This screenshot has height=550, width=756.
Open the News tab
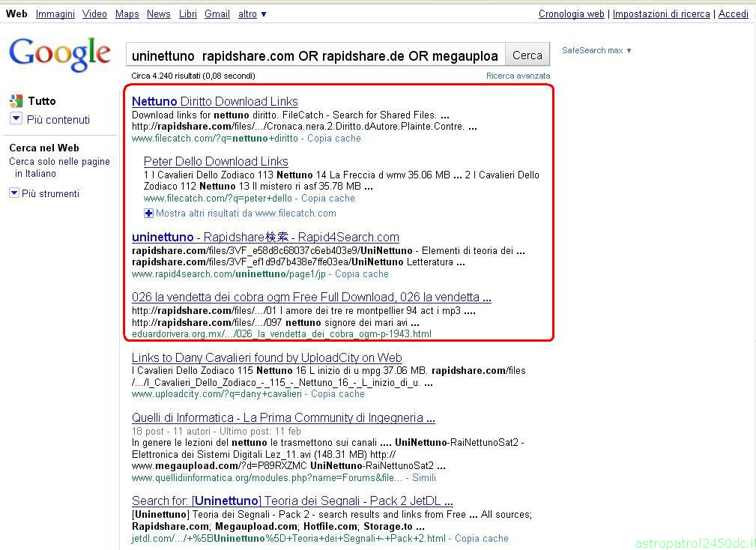click(159, 14)
